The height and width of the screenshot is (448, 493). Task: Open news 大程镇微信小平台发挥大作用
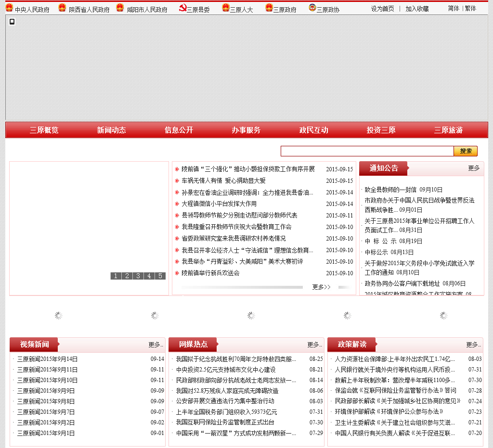219,204
